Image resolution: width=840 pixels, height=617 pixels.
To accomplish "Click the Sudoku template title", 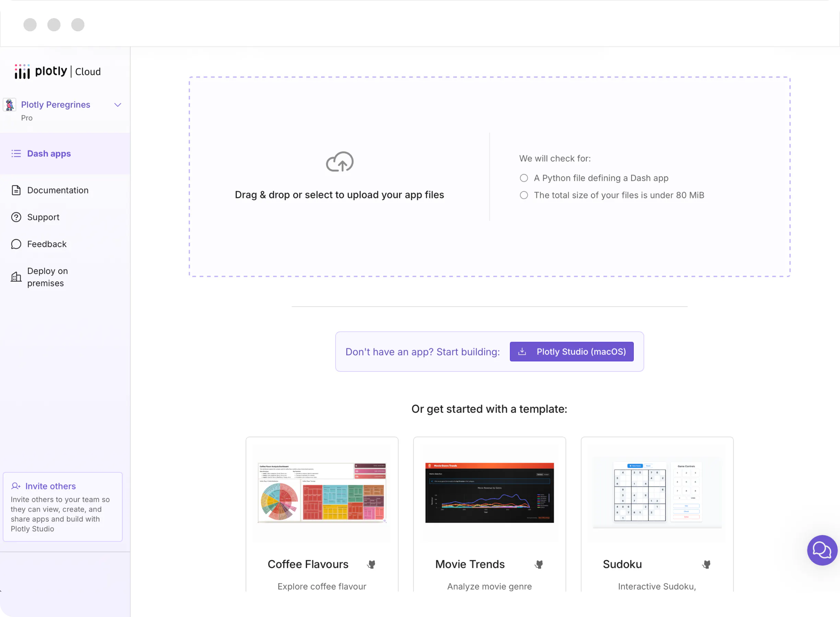I will [x=622, y=564].
